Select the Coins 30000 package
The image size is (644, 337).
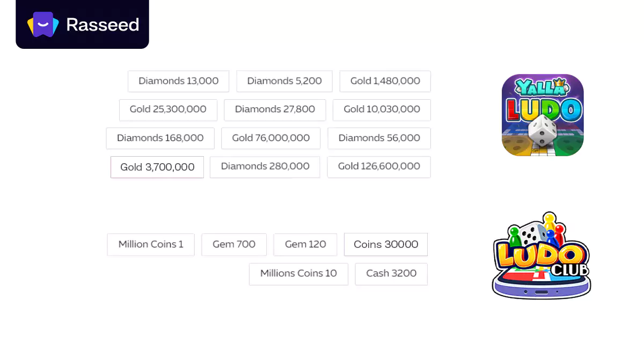point(386,244)
